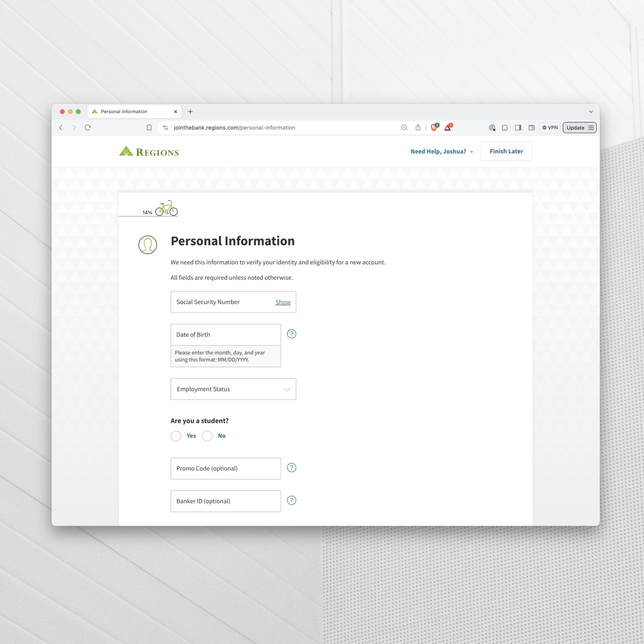Open the Employment Status dropdown
Viewport: 644px width, 644px height.
pyautogui.click(x=233, y=389)
